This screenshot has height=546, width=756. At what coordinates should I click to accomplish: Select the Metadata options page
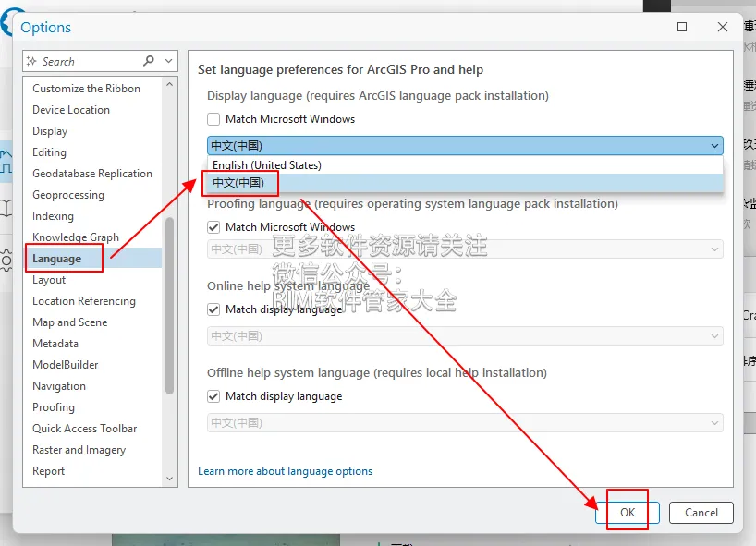(x=55, y=343)
